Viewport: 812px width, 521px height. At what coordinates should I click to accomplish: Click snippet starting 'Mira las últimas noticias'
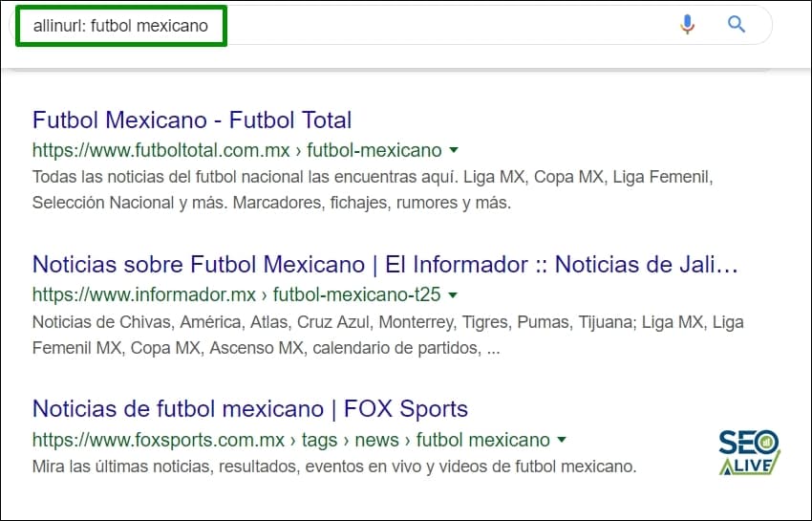334,467
